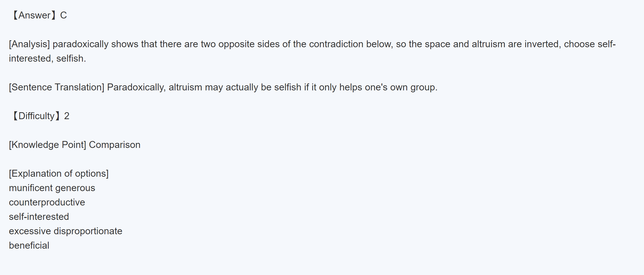Click the Difficulty 2 line
This screenshot has height=275, width=644.
click(x=40, y=116)
